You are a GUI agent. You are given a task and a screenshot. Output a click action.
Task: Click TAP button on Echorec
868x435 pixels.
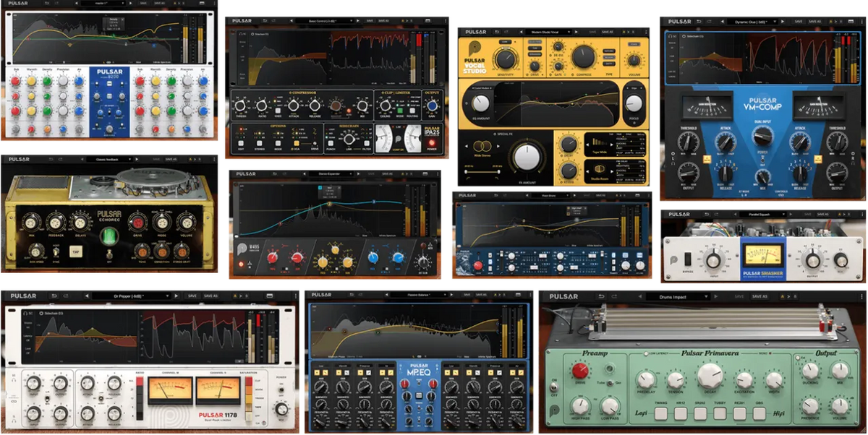click(x=75, y=251)
